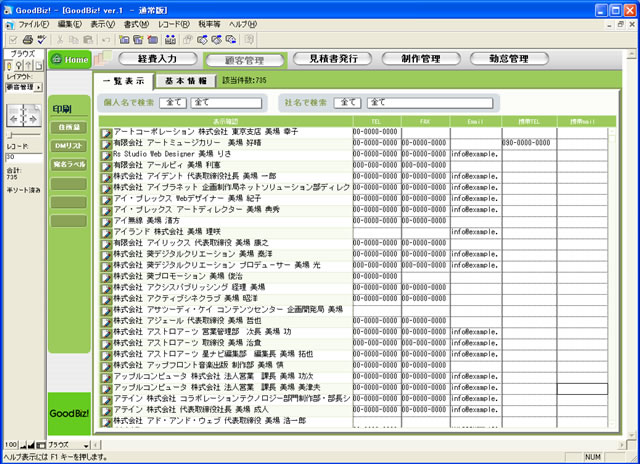This screenshot has height=464, width=640.
Task: Open detail icon for Rs Studio row
Action: (106, 155)
